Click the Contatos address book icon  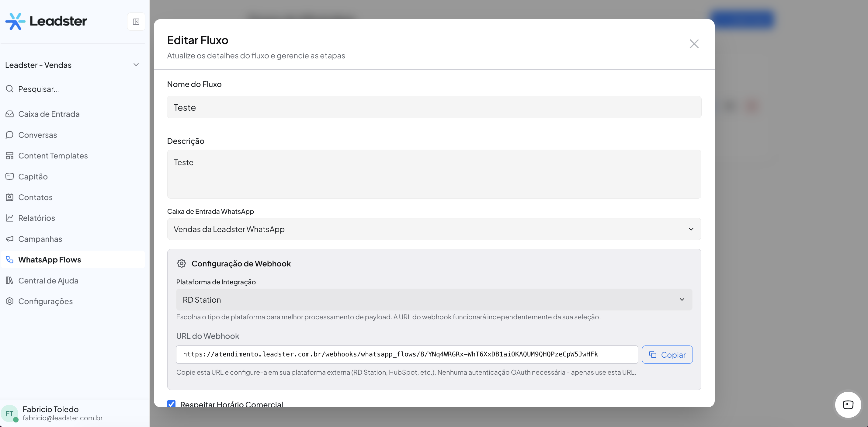(9, 197)
